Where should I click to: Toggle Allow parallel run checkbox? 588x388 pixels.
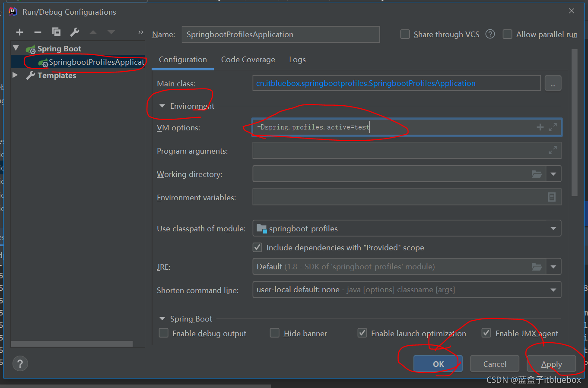(x=508, y=34)
